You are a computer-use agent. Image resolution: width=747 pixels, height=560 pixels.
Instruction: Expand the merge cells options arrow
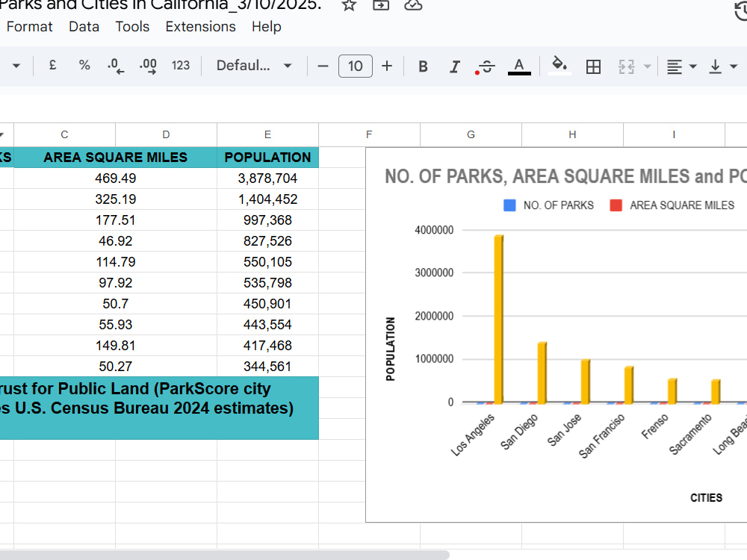click(x=647, y=66)
